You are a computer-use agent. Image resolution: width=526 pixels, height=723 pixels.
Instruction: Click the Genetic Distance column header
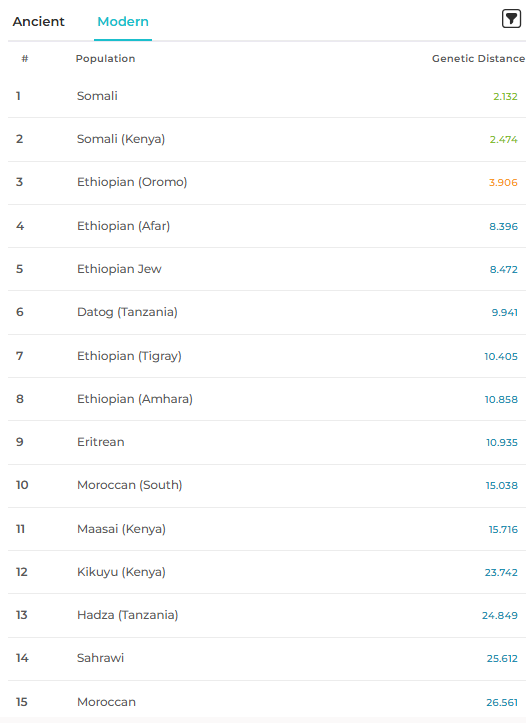pyautogui.click(x=478, y=59)
